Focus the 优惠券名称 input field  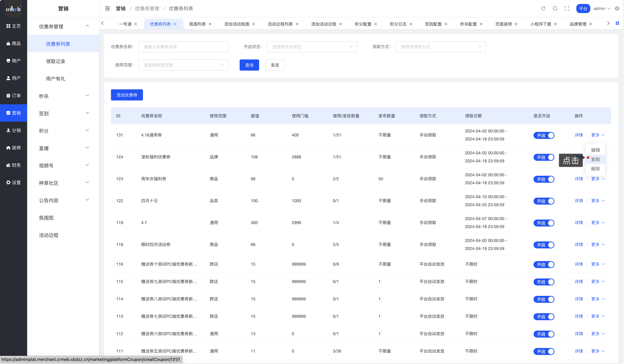pyautogui.click(x=183, y=47)
